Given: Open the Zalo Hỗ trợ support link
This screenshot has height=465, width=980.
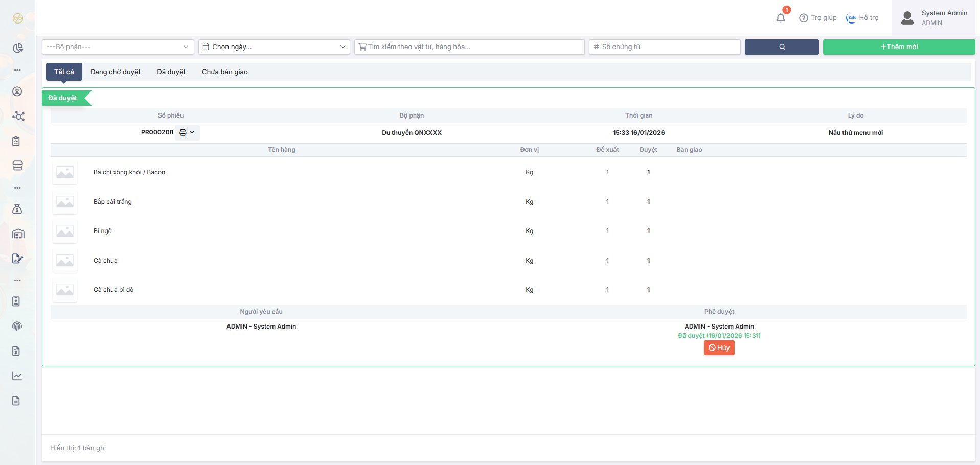Looking at the screenshot, I should point(862,18).
